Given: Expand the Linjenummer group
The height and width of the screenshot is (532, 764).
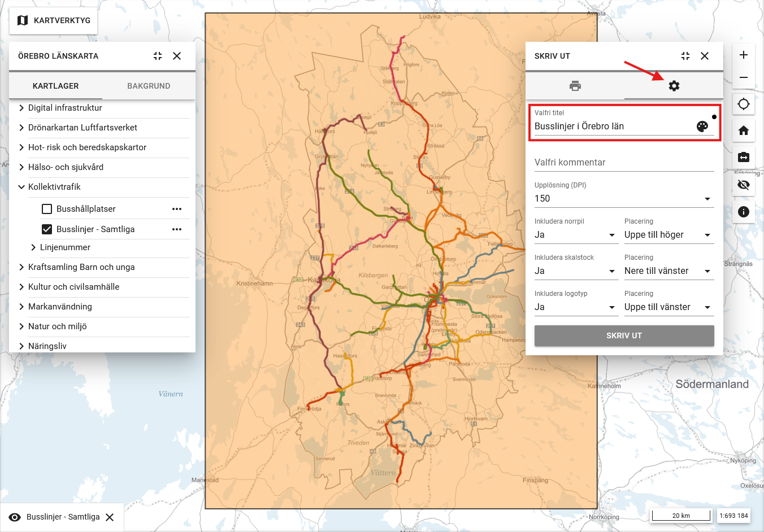Looking at the screenshot, I should click(34, 247).
